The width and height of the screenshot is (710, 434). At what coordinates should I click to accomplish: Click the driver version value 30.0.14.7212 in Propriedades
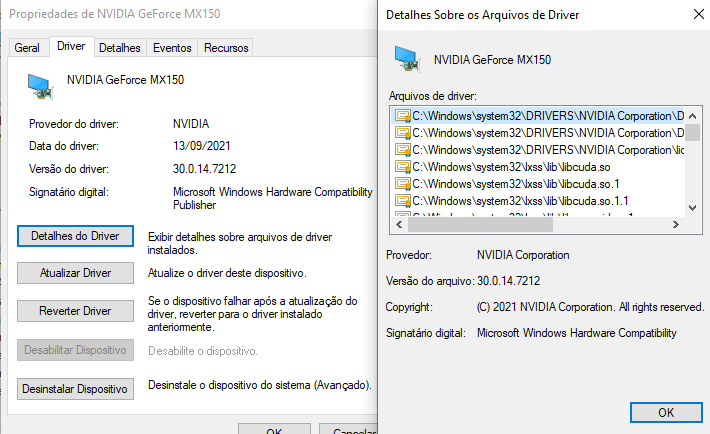204,169
